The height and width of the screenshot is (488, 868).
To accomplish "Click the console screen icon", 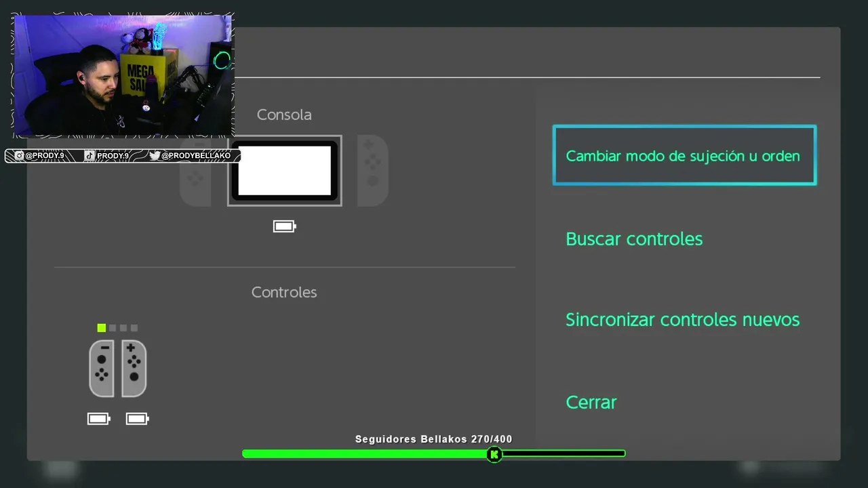I will 285,171.
